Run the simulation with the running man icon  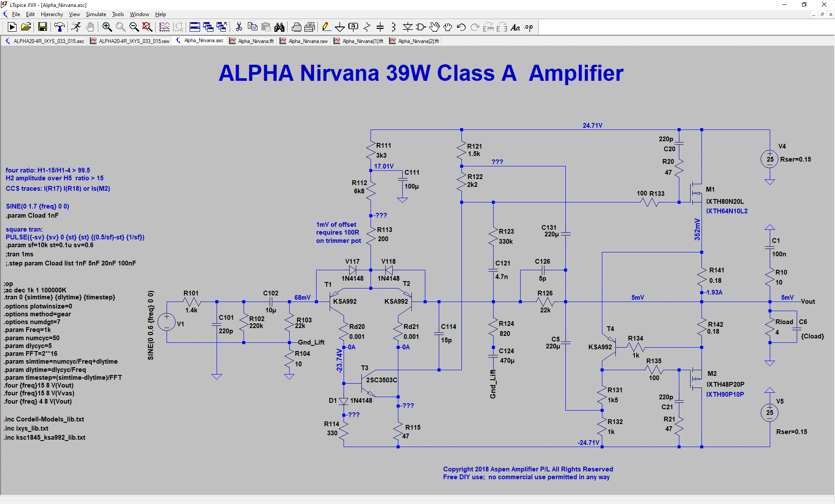point(76,27)
